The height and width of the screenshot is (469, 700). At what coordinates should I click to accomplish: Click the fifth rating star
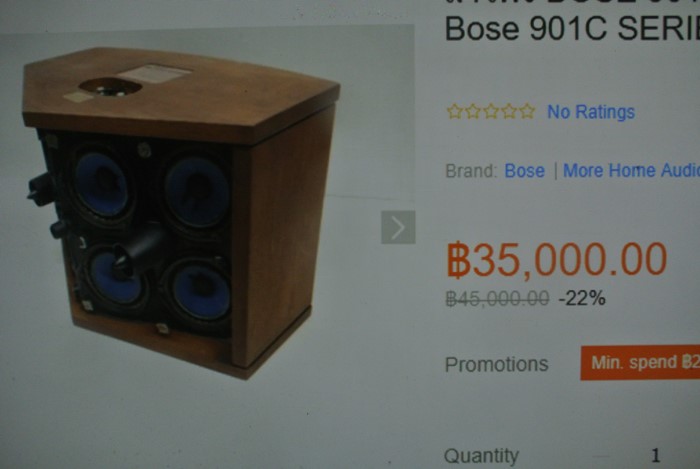[x=527, y=111]
